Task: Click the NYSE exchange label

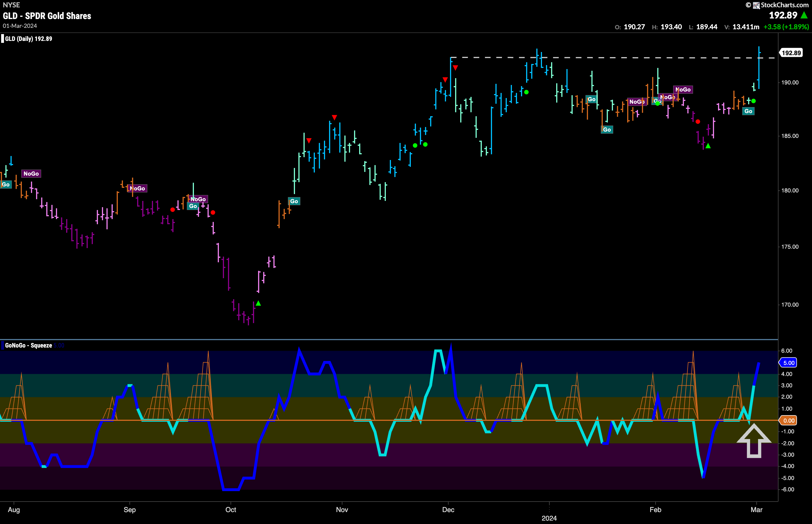Action: (x=11, y=5)
